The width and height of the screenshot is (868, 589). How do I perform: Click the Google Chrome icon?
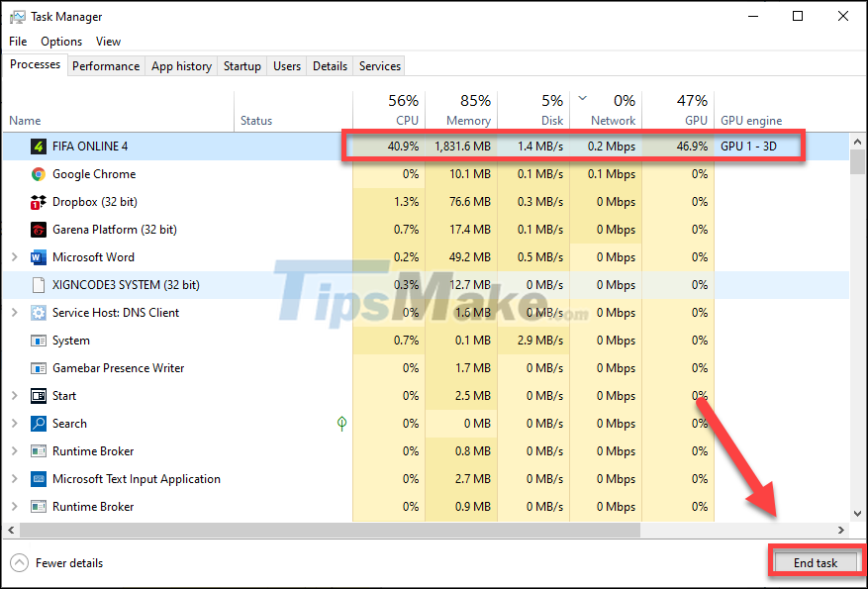point(37,173)
